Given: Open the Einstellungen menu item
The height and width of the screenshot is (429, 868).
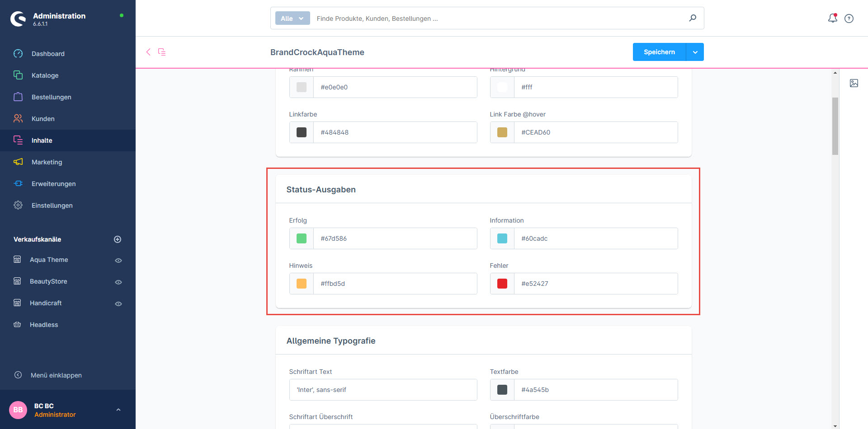Looking at the screenshot, I should click(52, 205).
